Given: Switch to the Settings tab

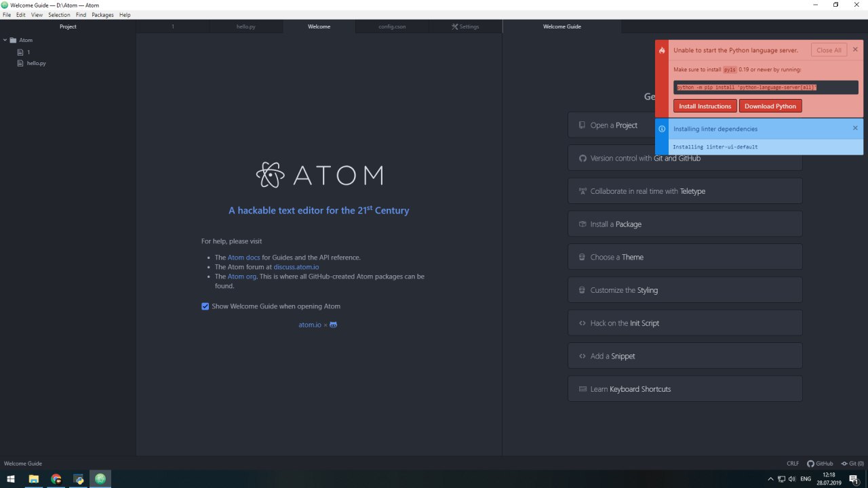Looking at the screenshot, I should pos(465,26).
